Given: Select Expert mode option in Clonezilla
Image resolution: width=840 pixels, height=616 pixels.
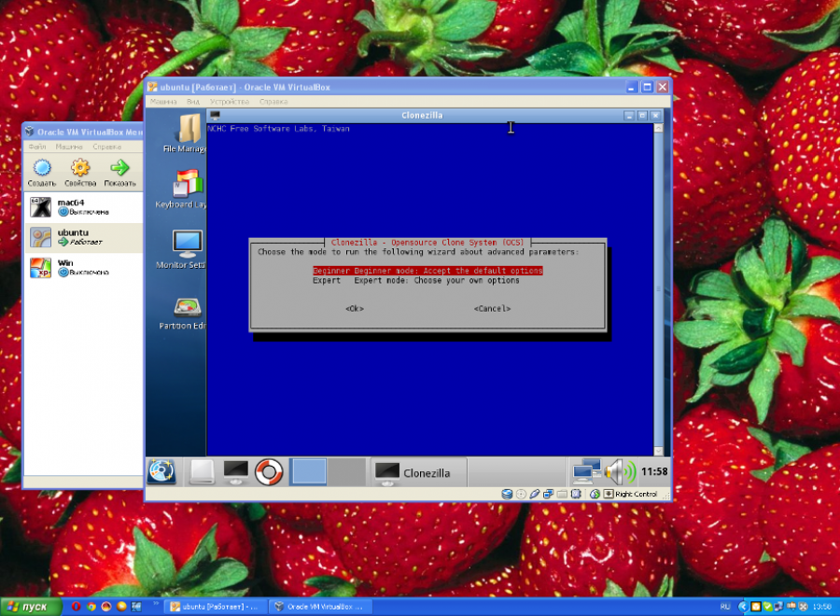Looking at the screenshot, I should (x=415, y=281).
